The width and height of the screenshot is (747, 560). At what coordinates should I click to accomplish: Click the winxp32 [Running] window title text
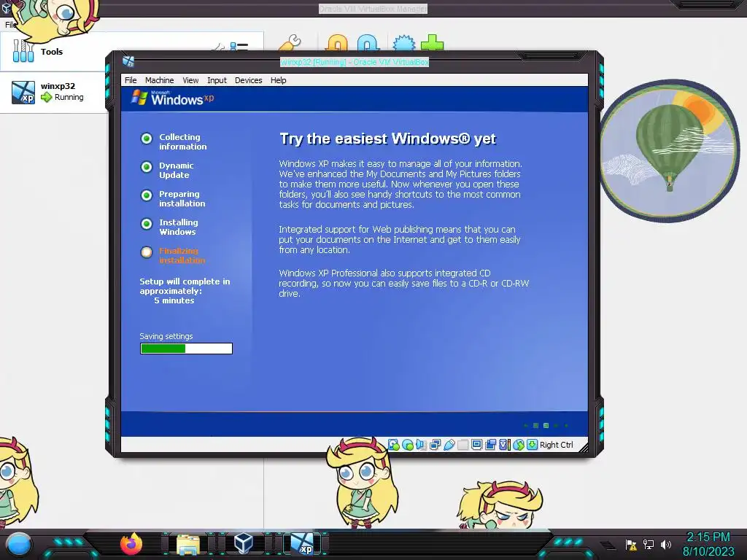(355, 62)
